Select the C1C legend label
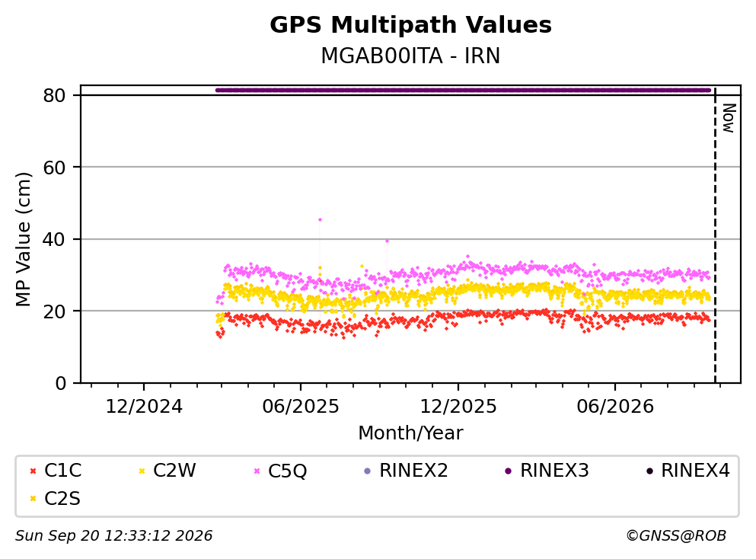The image size is (756, 559). (62, 471)
